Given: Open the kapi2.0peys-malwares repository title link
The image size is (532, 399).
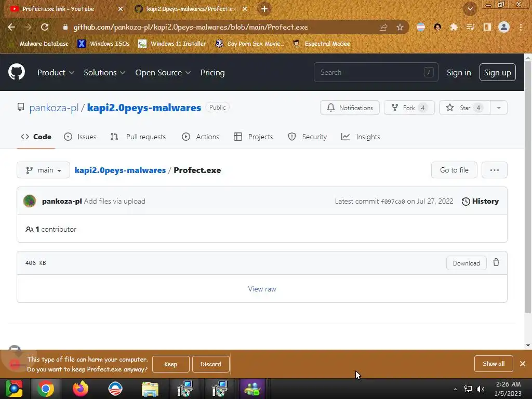Looking at the screenshot, I should [x=144, y=108].
